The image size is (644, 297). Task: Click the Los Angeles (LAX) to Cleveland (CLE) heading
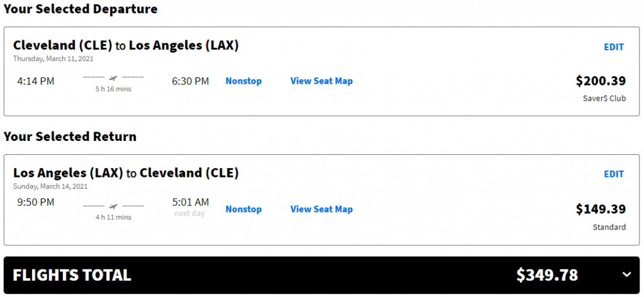tap(126, 173)
